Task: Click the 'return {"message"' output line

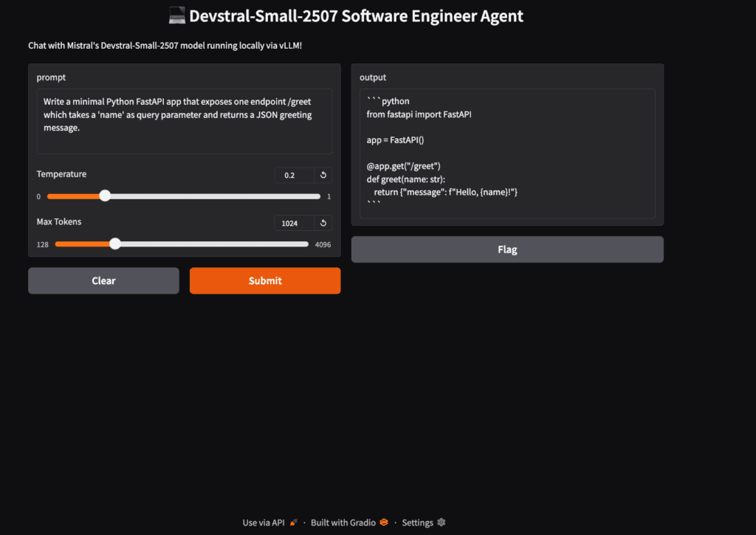Action: pos(445,192)
